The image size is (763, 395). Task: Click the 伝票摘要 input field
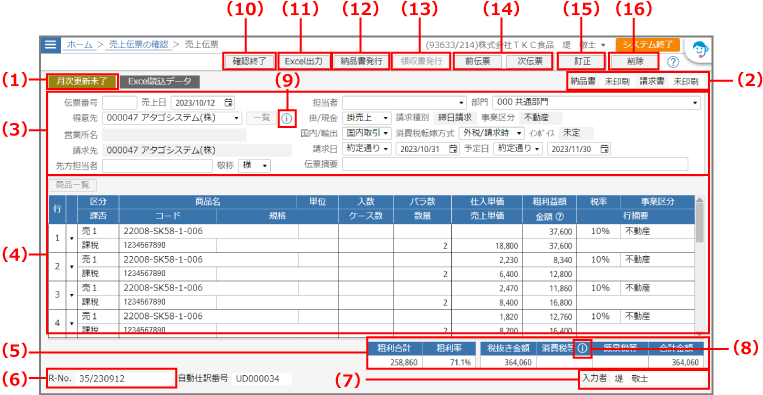click(x=515, y=164)
